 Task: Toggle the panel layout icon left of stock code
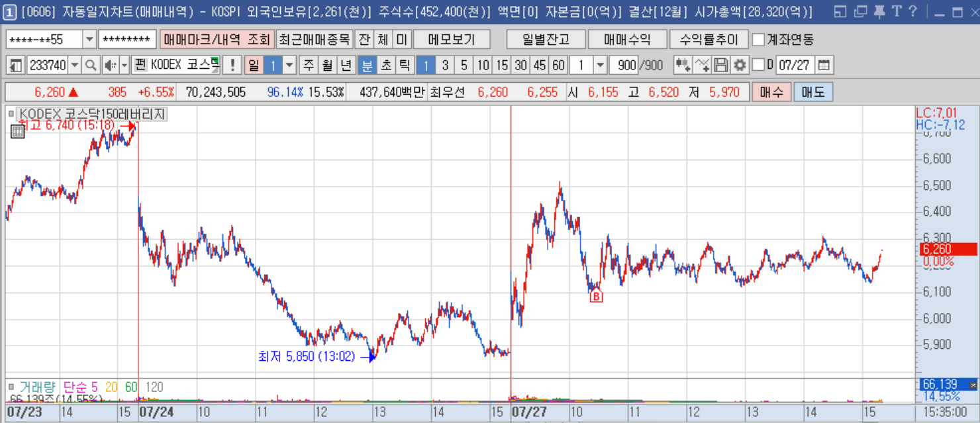coord(15,66)
